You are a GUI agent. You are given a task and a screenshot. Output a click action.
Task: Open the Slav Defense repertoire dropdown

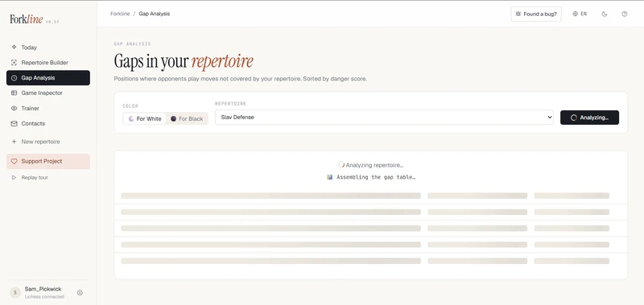[384, 117]
